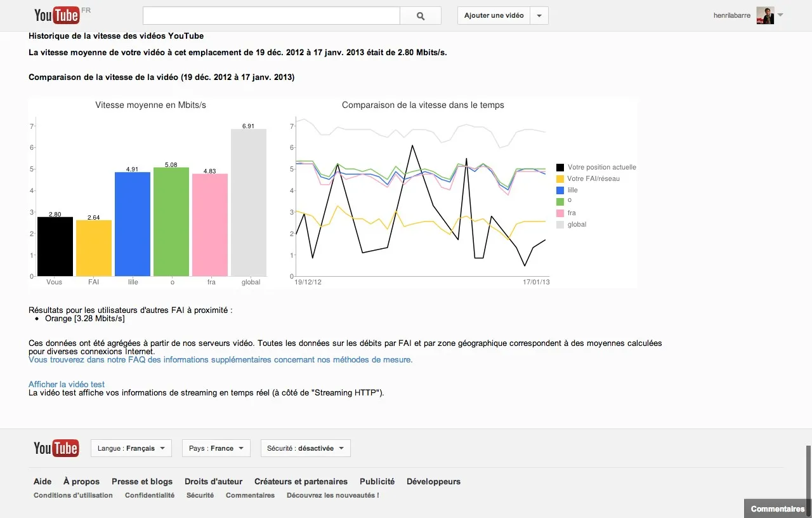Open the Langue : Français dropdown
Screen dimensions: 812x518
point(131,448)
